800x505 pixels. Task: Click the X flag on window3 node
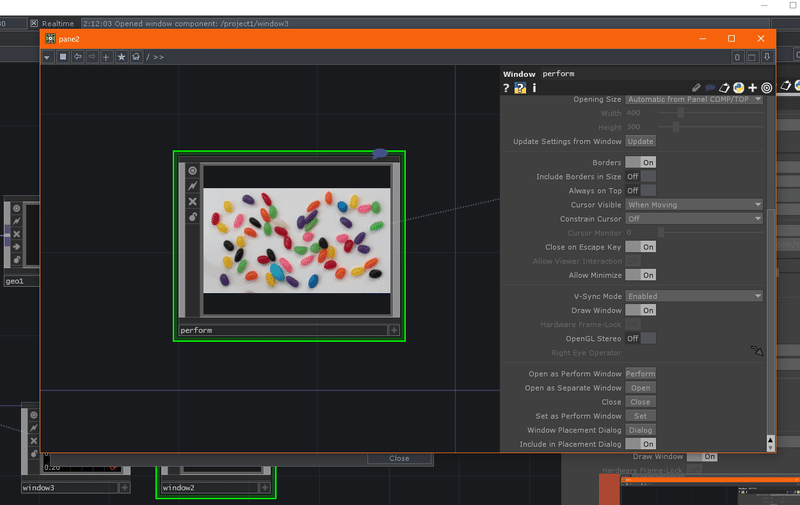coord(34,441)
